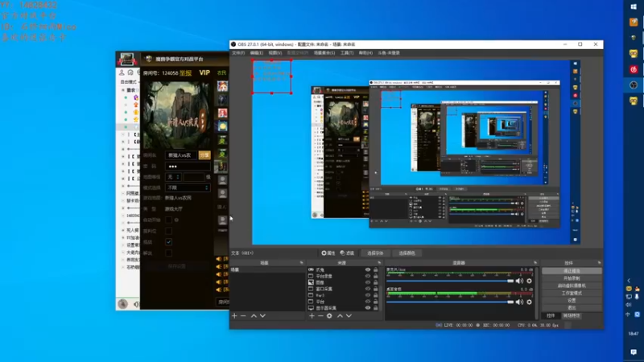Image resolution: width=644 pixels, height=362 pixels.
Task: Toggle visibility of first source in list
Action: 368,270
